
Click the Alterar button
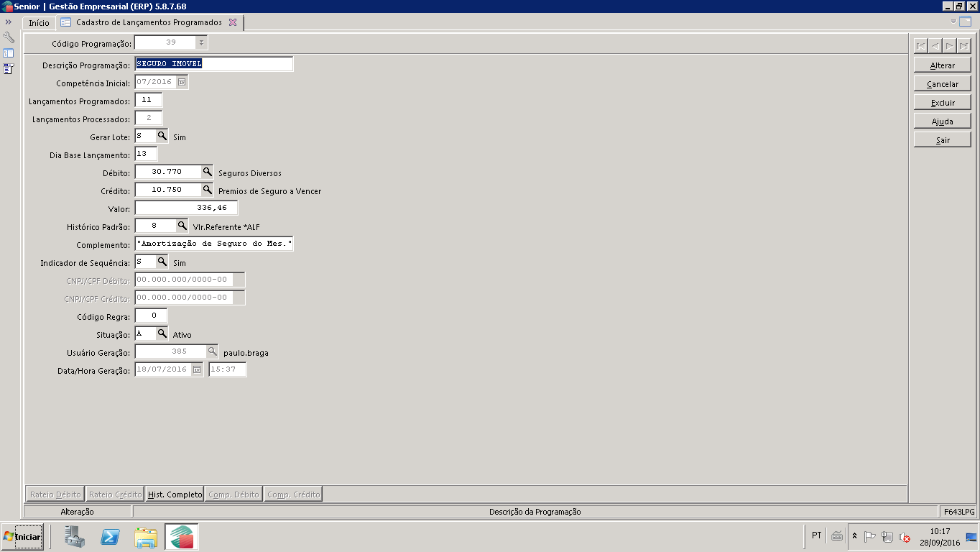(943, 65)
